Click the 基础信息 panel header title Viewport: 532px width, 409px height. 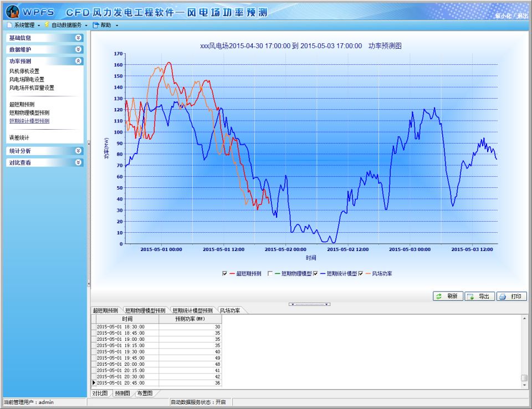click(x=20, y=38)
